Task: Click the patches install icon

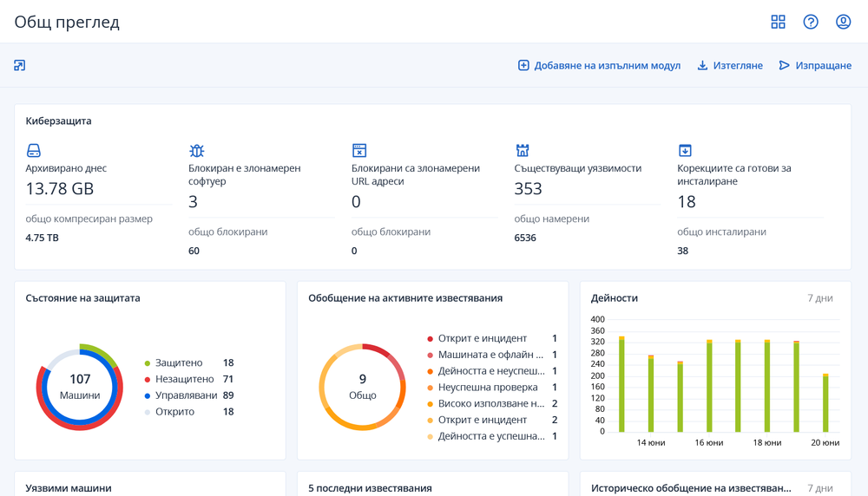Action: click(x=685, y=151)
